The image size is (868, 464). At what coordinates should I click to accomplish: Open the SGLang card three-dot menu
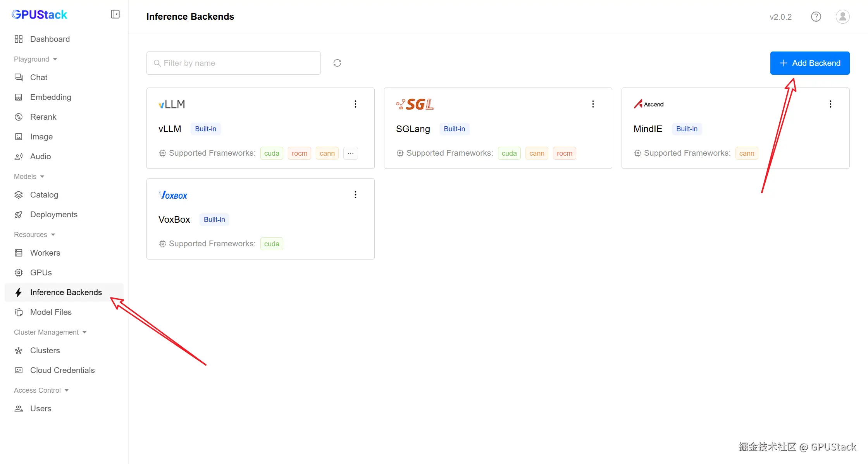[x=593, y=104]
